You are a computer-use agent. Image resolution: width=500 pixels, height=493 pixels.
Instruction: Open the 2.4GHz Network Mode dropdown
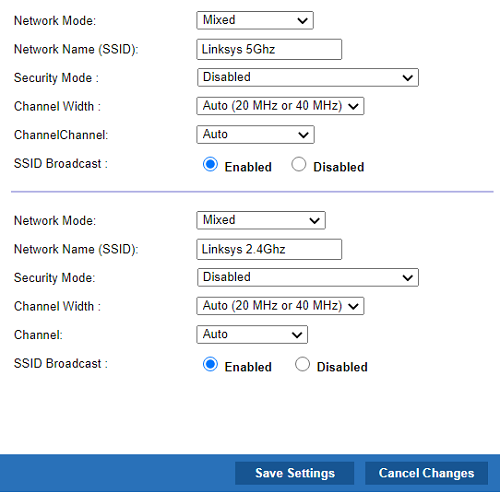tap(261, 220)
